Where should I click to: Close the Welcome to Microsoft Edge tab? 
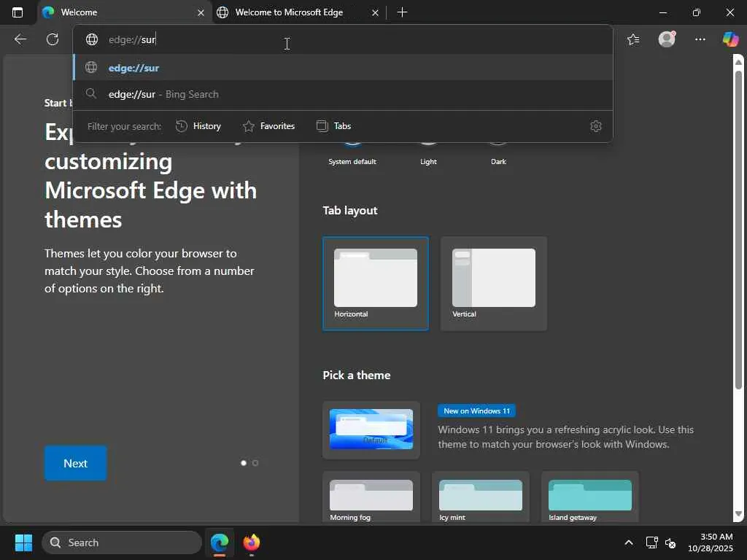point(376,13)
